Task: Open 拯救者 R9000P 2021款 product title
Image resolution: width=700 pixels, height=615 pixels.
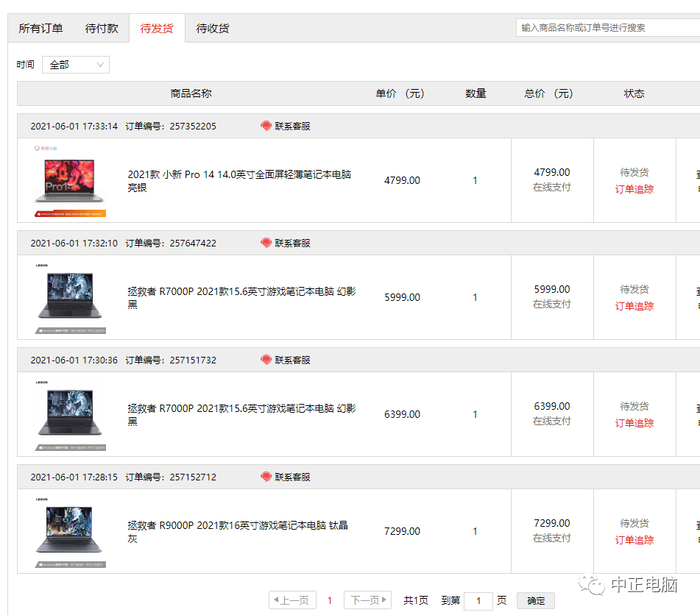Action: click(238, 532)
